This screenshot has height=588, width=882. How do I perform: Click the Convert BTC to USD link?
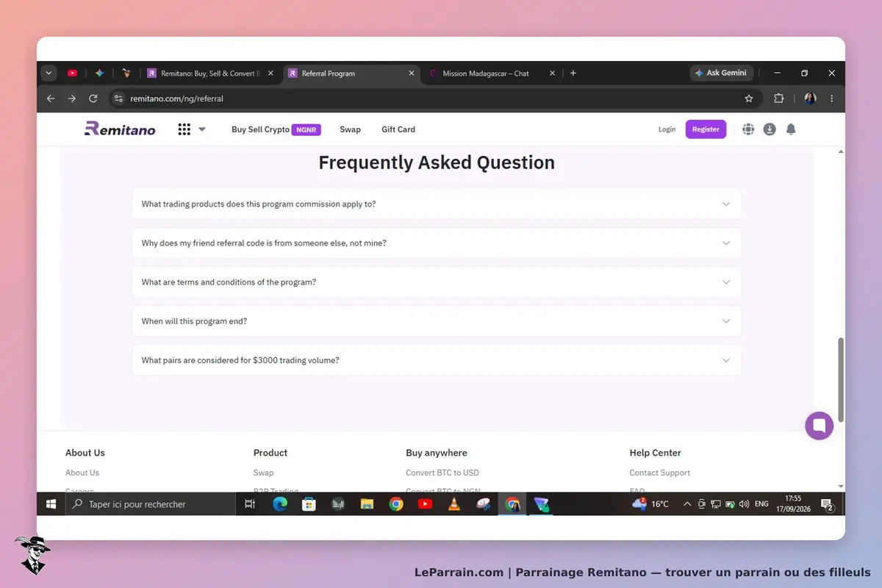point(442,473)
